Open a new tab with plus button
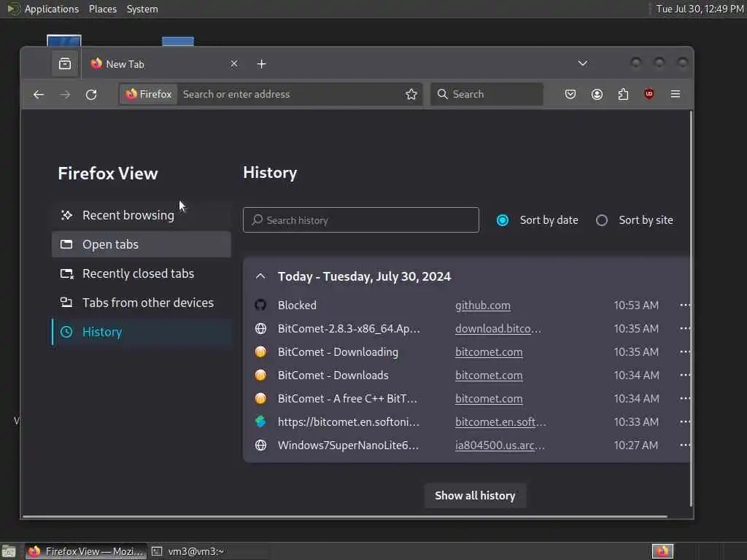The height and width of the screenshot is (560, 747). 262,64
